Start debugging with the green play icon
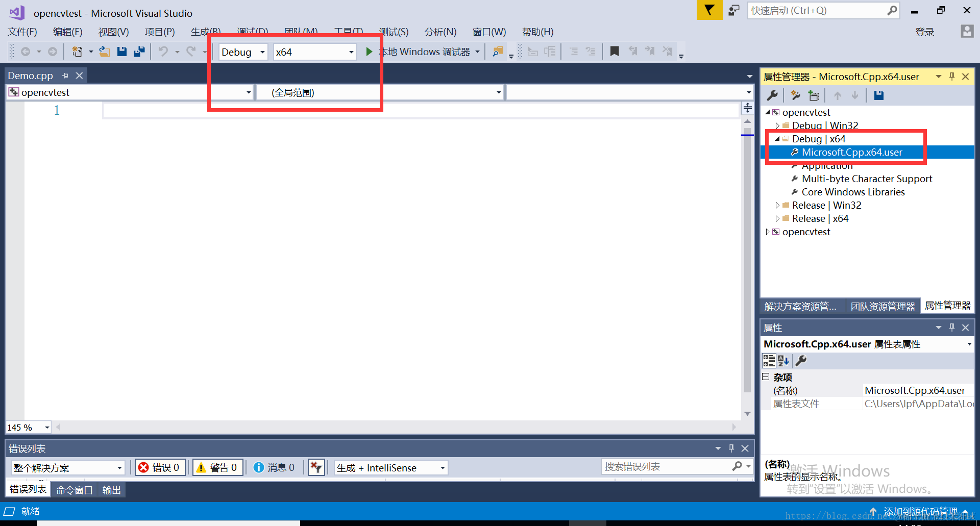 [x=369, y=52]
